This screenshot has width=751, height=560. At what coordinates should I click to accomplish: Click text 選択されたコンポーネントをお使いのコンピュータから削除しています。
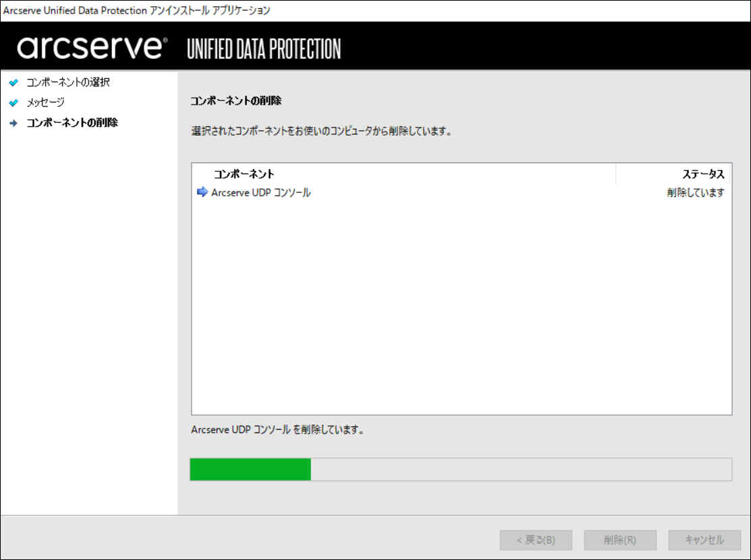coord(321,131)
